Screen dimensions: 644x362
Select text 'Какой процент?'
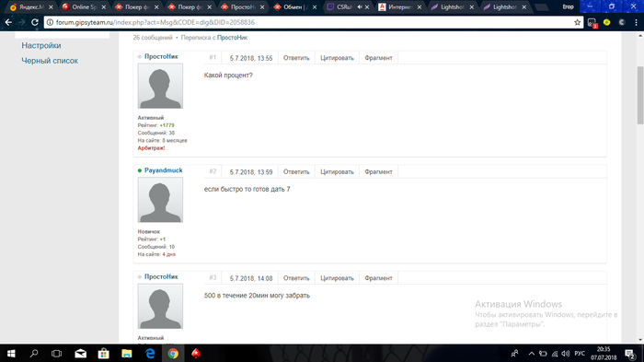(228, 76)
